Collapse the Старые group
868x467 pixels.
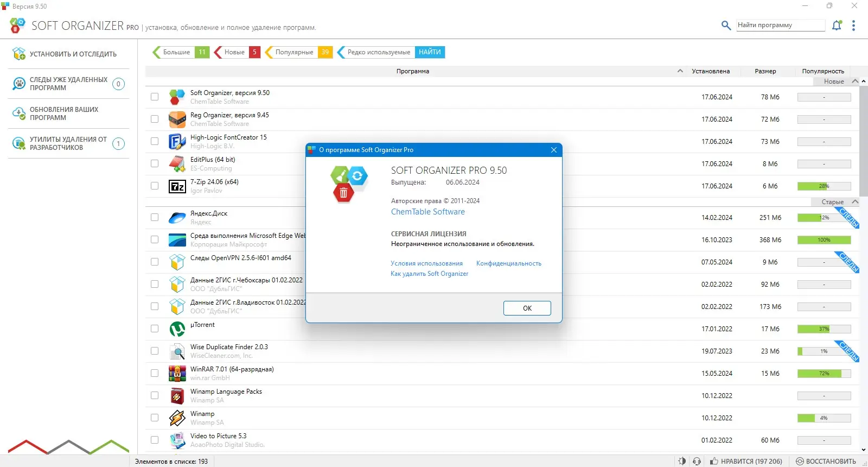pos(855,202)
